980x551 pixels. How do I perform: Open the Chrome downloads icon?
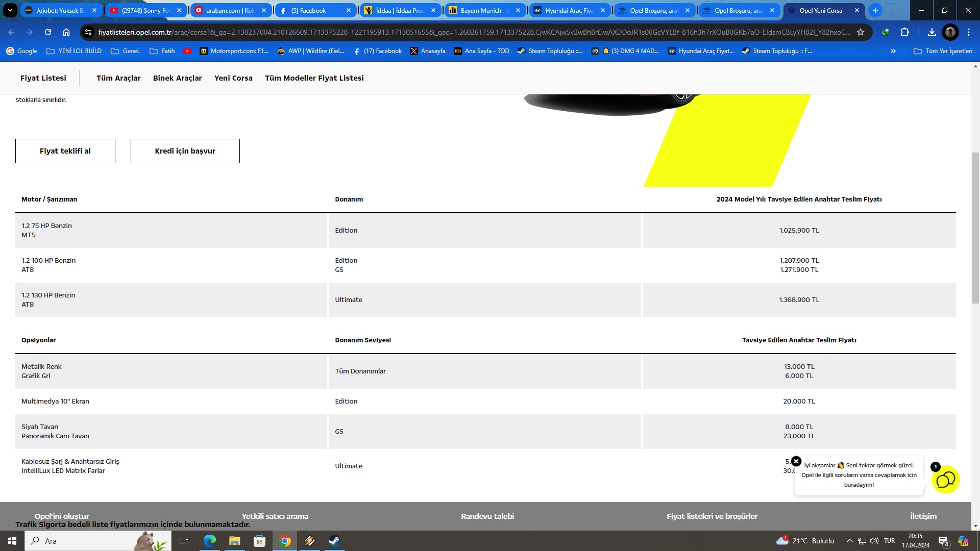[x=932, y=32]
